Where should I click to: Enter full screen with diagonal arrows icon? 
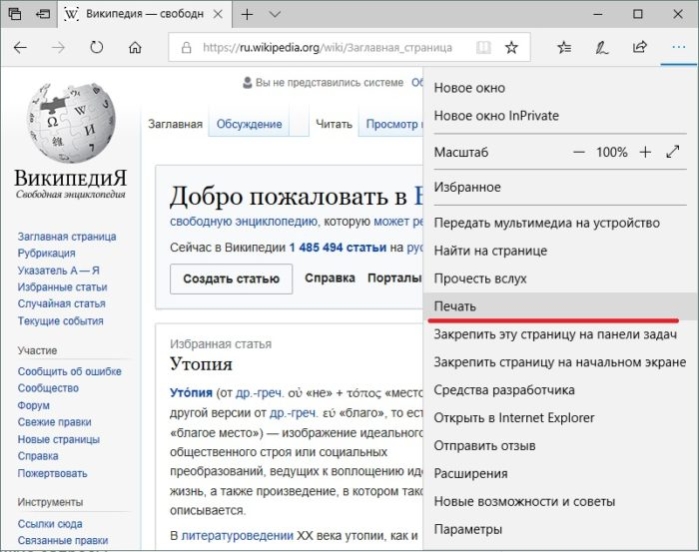(673, 152)
